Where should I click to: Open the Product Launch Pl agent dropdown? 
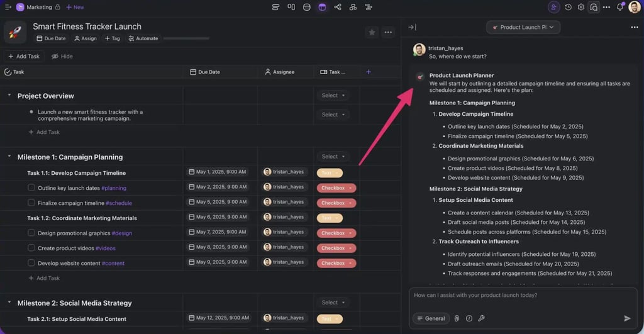[x=523, y=27]
